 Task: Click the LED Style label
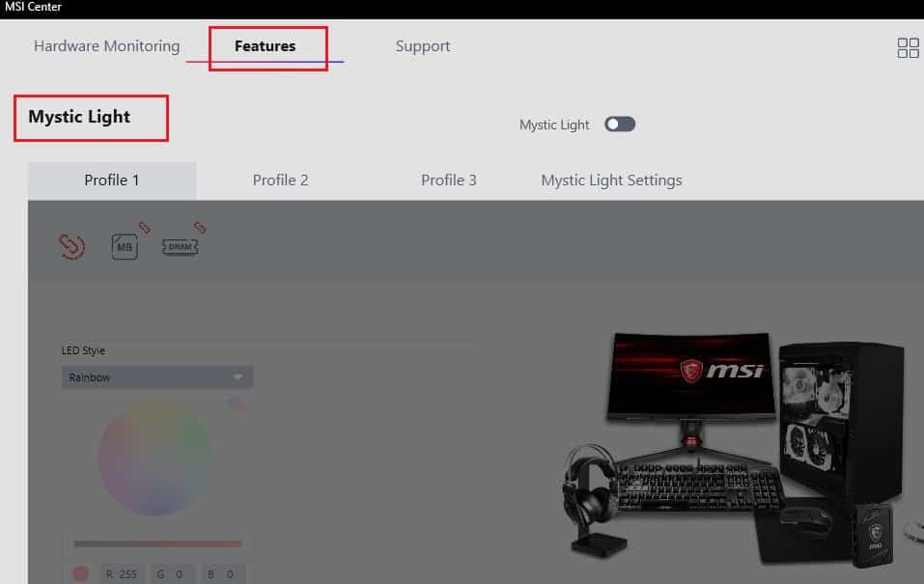pyautogui.click(x=83, y=350)
